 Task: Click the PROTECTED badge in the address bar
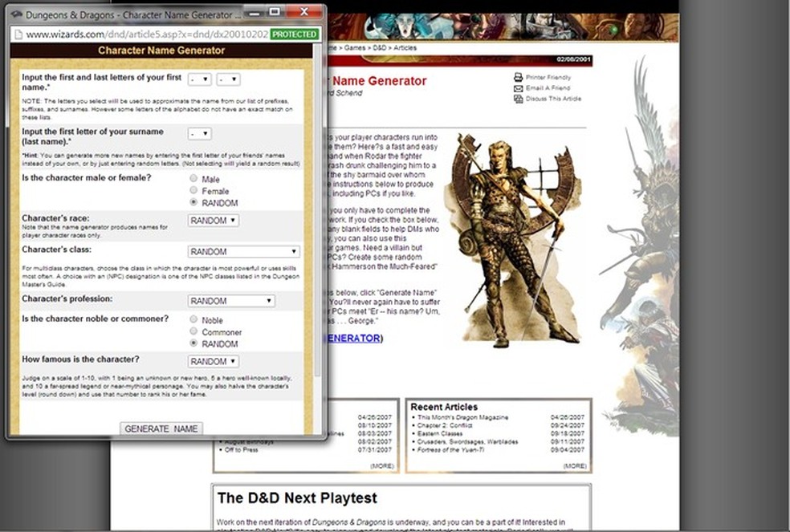(295, 34)
